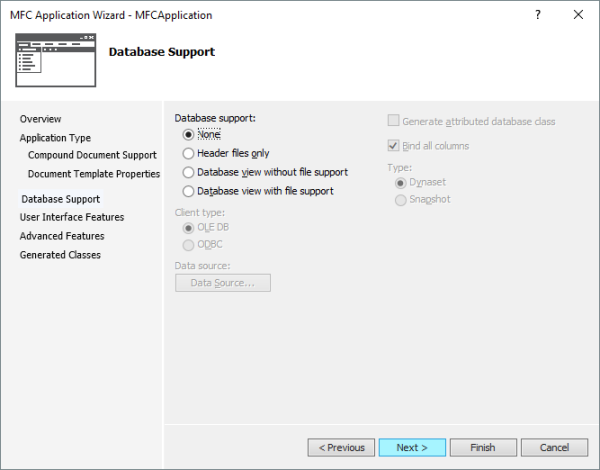The width and height of the screenshot is (600, 470).
Task: Advance with the Next button
Action: (x=412, y=447)
